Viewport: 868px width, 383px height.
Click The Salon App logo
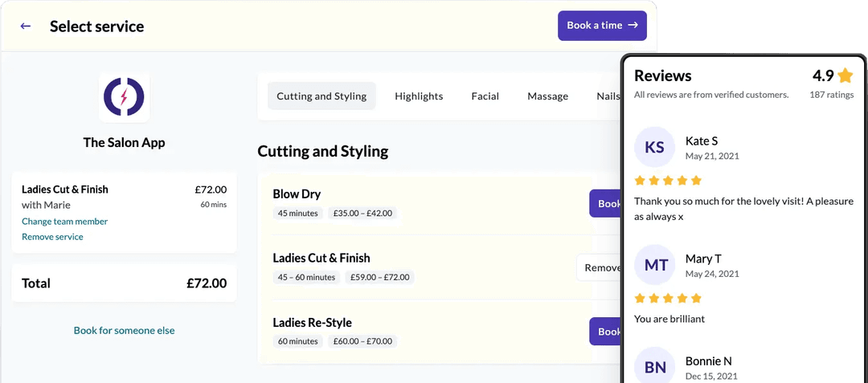pos(124,97)
